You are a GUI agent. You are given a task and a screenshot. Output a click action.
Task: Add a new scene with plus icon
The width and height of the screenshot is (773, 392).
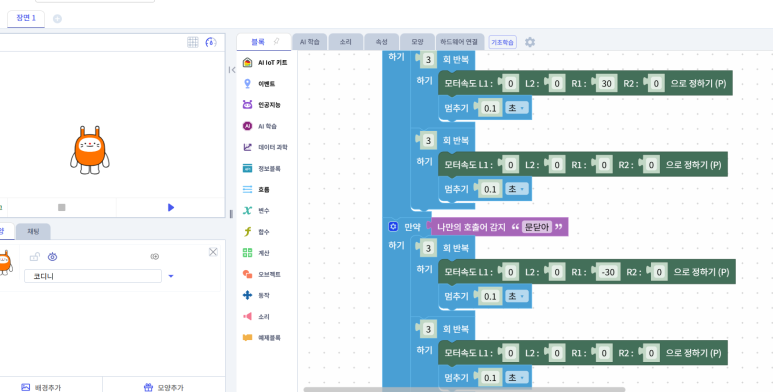57,19
